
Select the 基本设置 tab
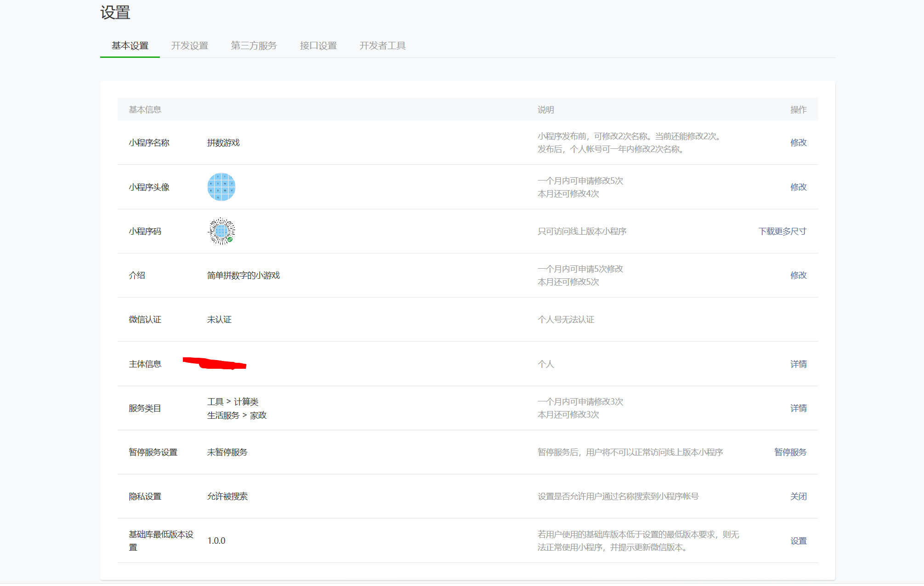pyautogui.click(x=130, y=45)
